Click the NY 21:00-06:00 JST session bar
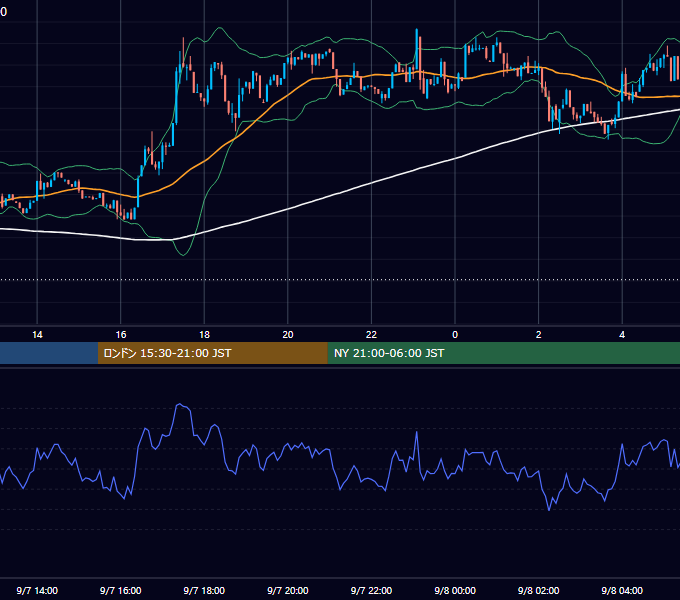This screenshot has height=600, width=680. [503, 353]
